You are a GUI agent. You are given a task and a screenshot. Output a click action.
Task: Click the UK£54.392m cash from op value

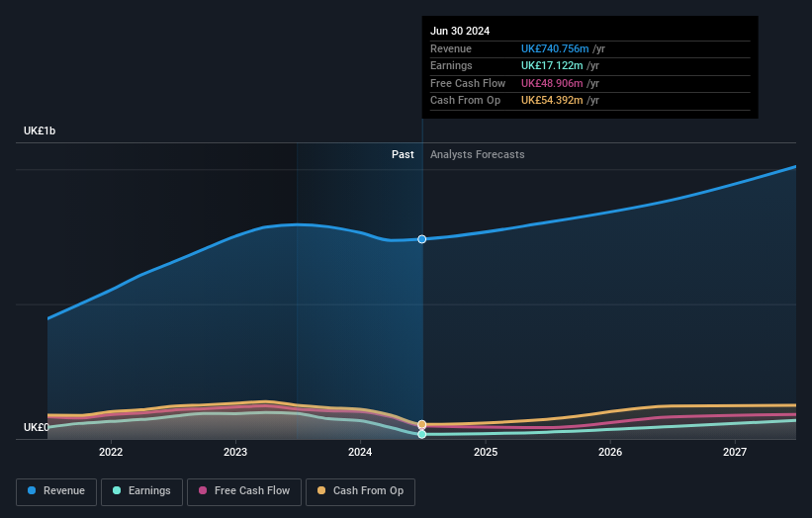(x=552, y=101)
